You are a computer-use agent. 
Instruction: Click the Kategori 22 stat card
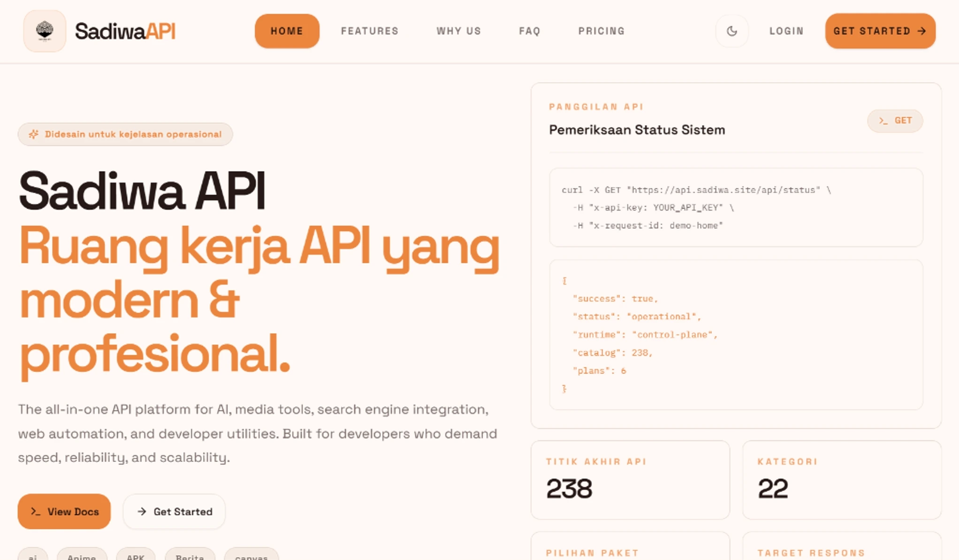point(842,479)
